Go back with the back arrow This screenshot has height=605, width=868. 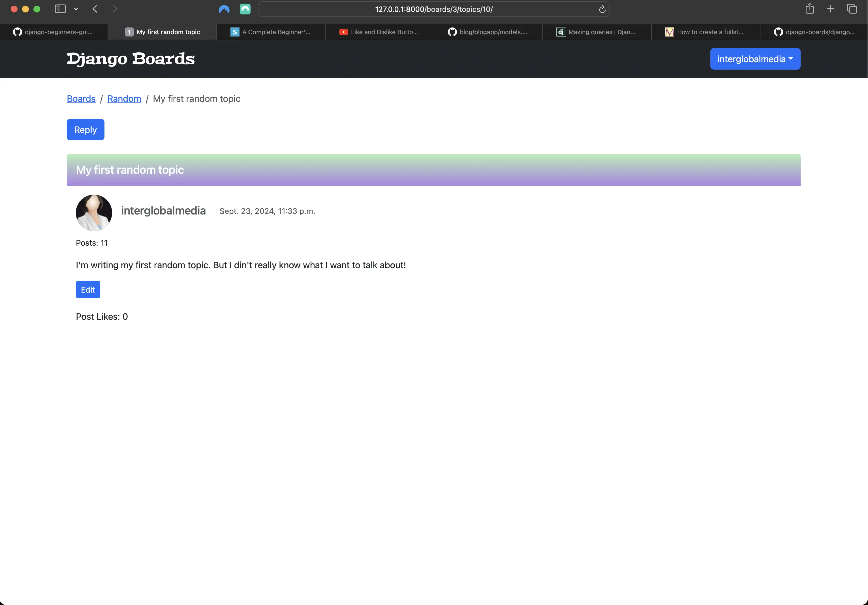pos(95,9)
